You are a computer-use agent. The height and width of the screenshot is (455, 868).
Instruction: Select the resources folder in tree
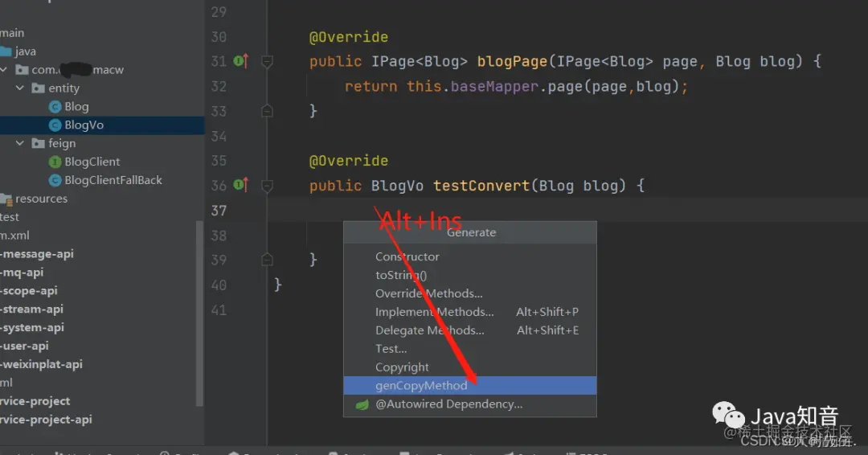[x=41, y=199]
